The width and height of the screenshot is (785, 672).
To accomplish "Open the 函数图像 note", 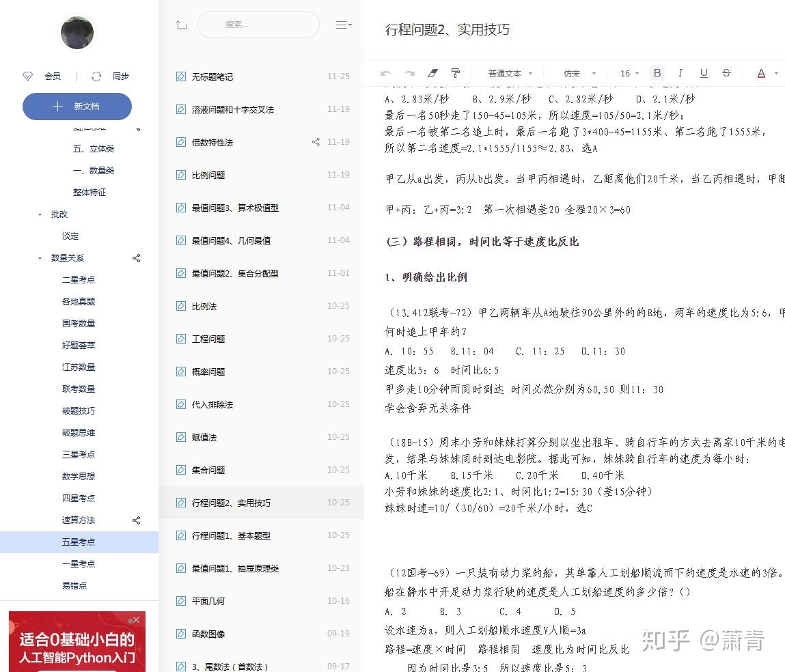I will 262,634.
